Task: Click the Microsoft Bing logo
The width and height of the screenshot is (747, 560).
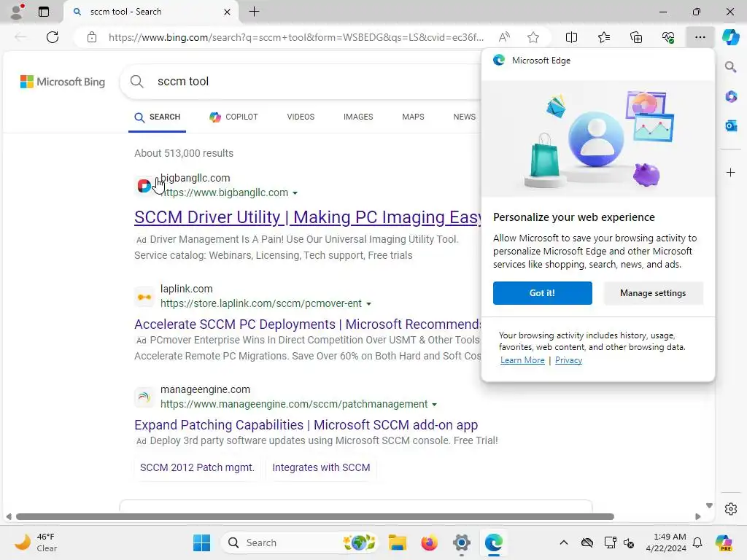Action: point(63,82)
